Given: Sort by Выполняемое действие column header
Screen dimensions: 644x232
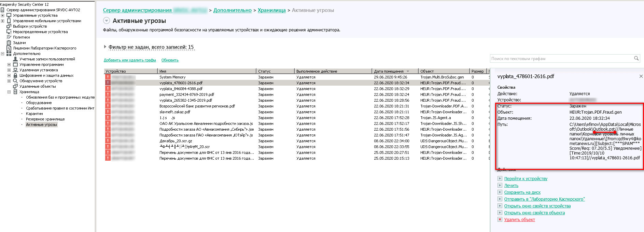Looking at the screenshot, I should click(333, 71).
